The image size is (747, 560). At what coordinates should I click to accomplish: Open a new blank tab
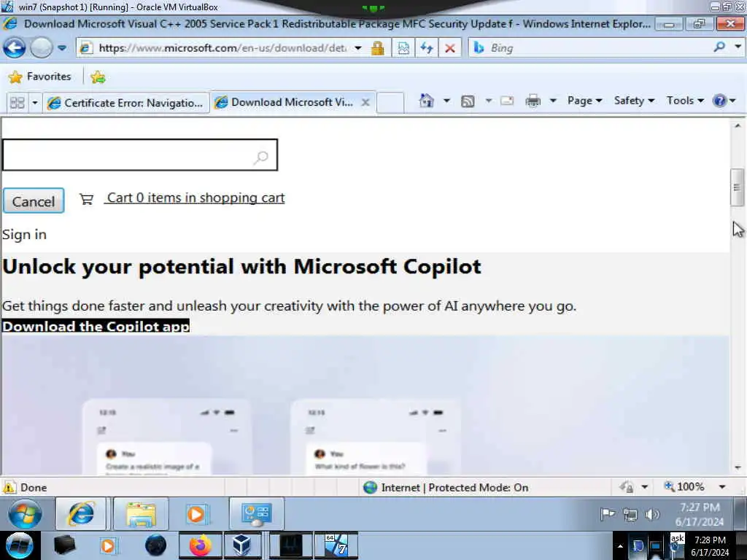pyautogui.click(x=390, y=102)
